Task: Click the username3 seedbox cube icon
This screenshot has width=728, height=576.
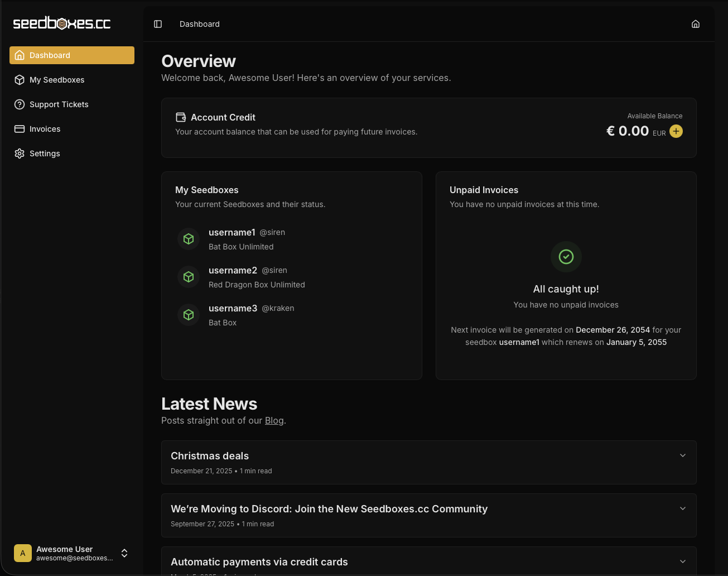Action: [189, 315]
